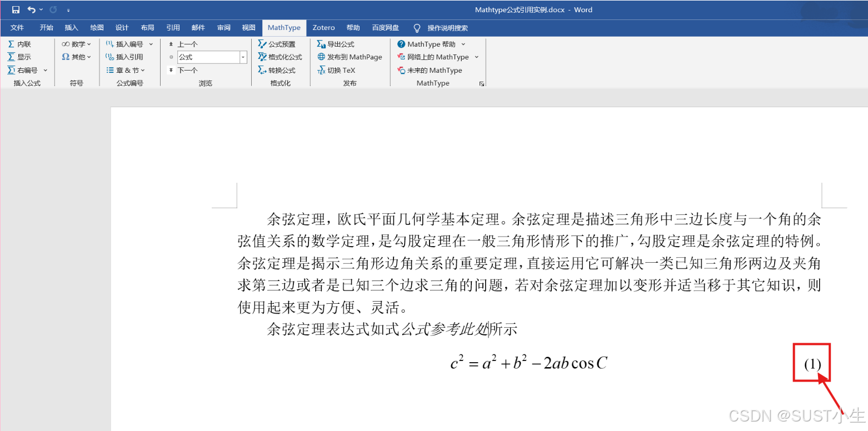Viewport: 868px width, 431px height.
Task: Open the 公式 browse combo box dropdown
Action: (242, 57)
